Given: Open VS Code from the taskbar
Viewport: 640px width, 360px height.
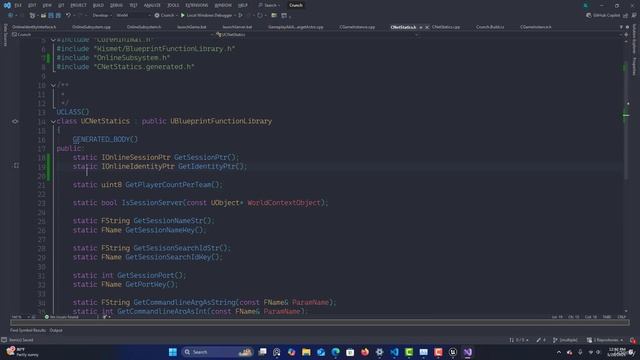Looking at the screenshot, I should click(x=394, y=352).
